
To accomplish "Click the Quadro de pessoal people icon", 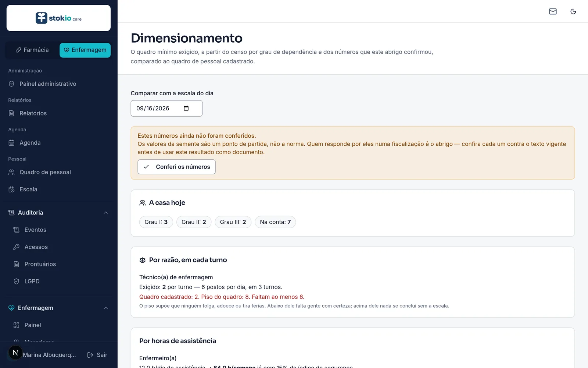I will click(11, 172).
